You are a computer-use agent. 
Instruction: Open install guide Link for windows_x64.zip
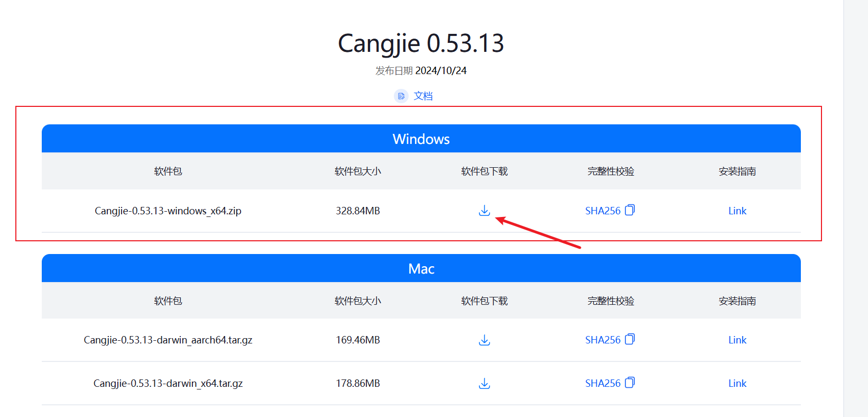point(737,211)
